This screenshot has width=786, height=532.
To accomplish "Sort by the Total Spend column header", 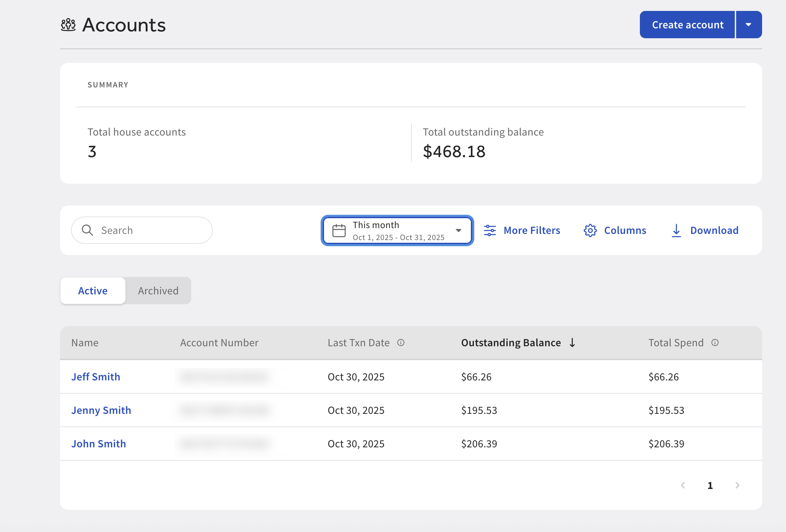I will 676,342.
